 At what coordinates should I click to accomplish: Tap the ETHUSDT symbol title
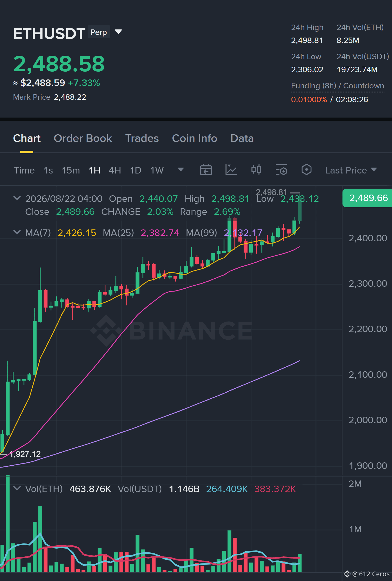pos(49,34)
